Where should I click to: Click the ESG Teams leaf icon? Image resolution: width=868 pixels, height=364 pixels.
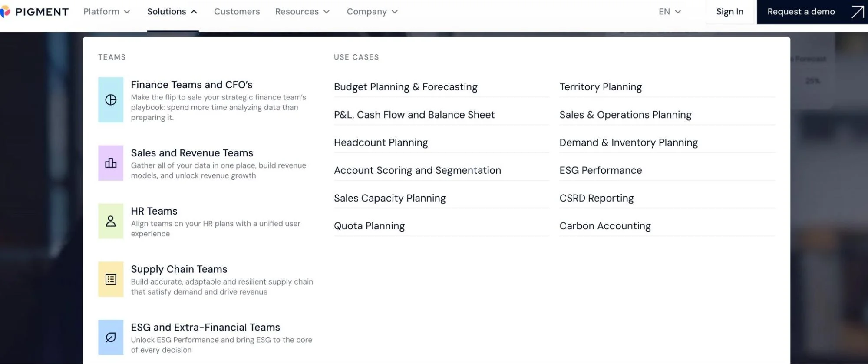pyautogui.click(x=111, y=337)
